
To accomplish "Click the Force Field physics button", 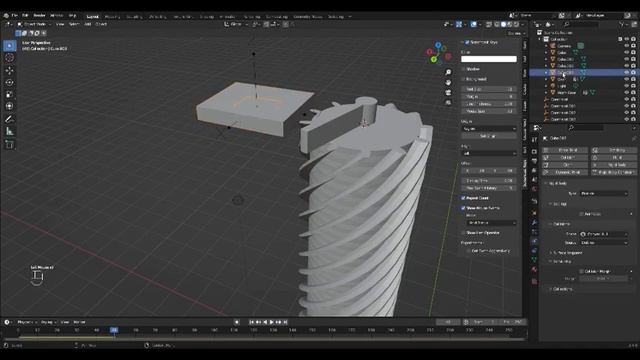I will (x=565, y=150).
